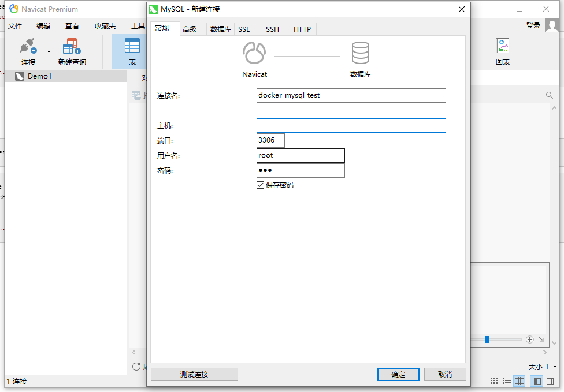Open the 收藏夹 menu
564x392 pixels.
click(105, 26)
